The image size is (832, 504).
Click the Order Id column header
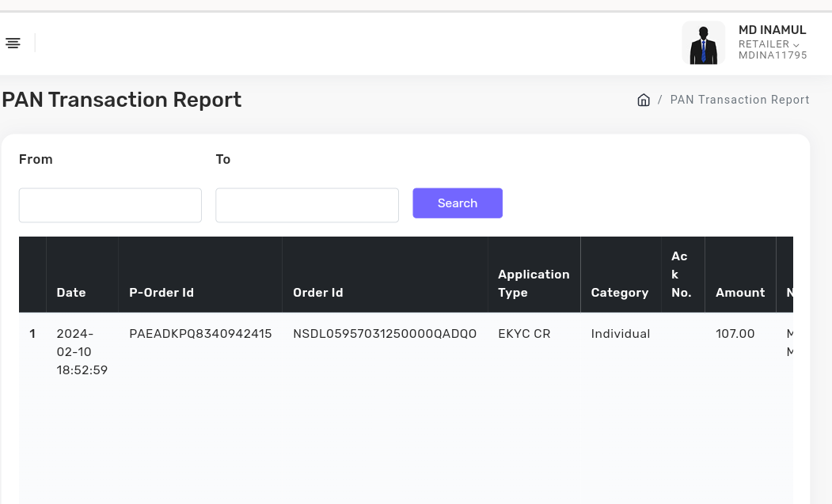click(318, 293)
